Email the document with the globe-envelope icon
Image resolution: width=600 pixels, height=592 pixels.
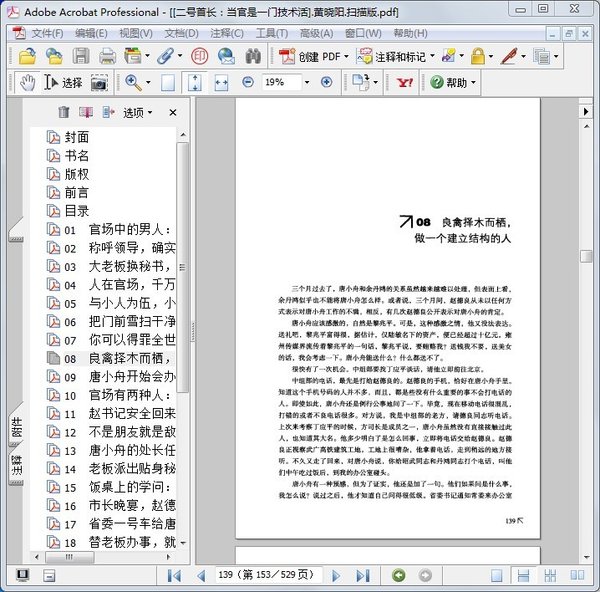coord(226,56)
